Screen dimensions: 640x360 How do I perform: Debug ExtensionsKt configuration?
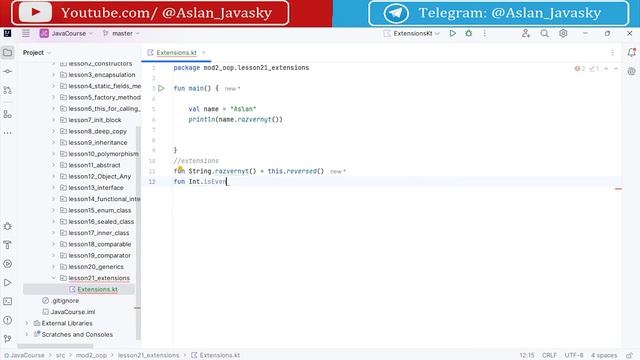click(469, 33)
